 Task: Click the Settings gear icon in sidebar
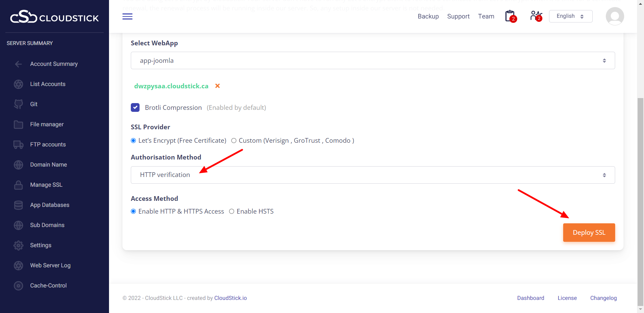18,245
